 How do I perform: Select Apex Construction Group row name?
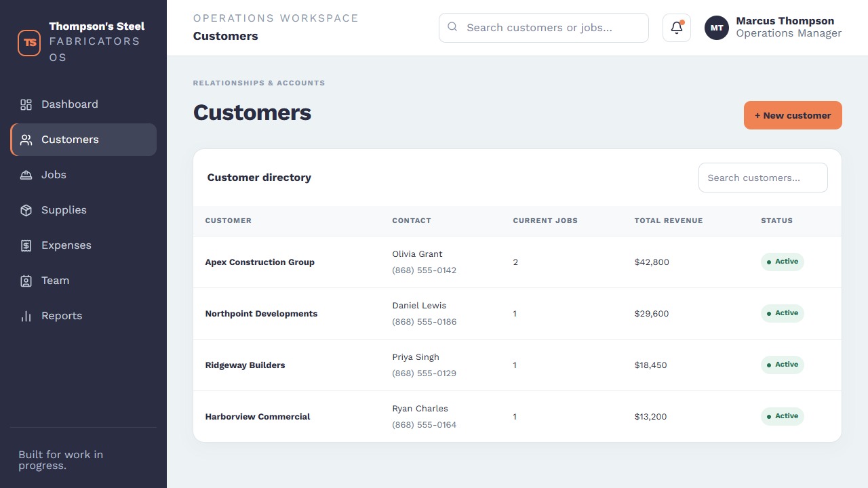(260, 262)
